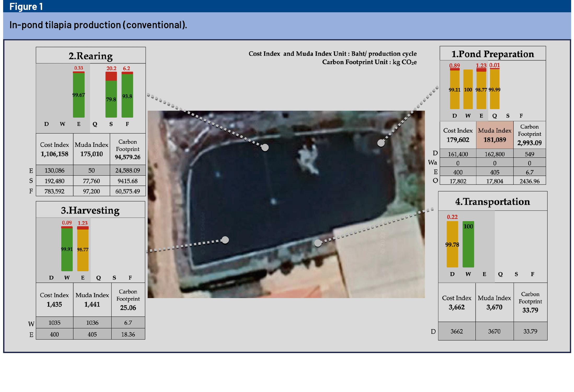Click the Transportation Cost Index 3,662 cell
574x392 pixels.
(456, 302)
